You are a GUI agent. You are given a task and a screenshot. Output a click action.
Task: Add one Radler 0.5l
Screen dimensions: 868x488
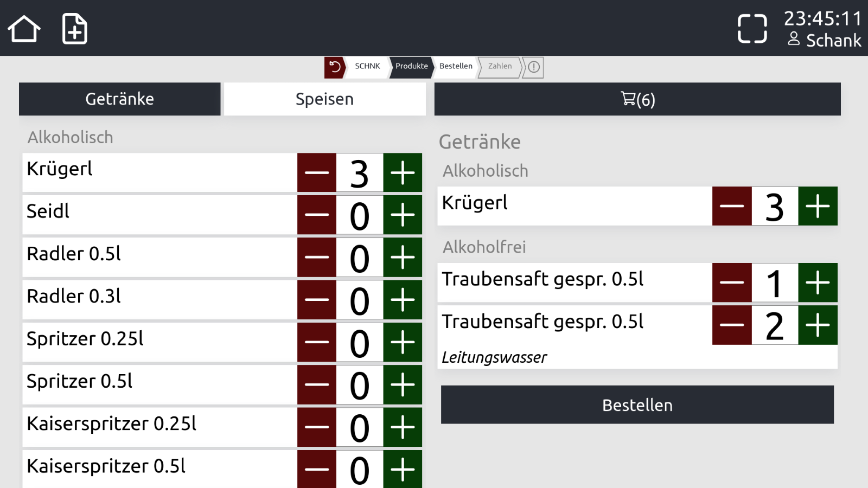tap(403, 258)
